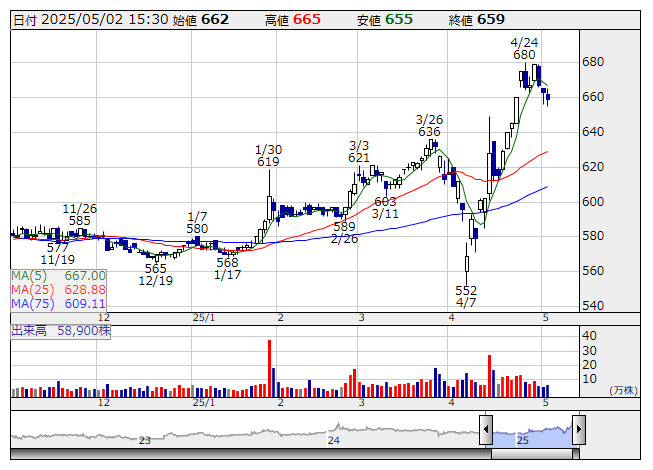The height and width of the screenshot is (470, 653).
Task: Click the 終値 659 closing price
Action: (477, 20)
